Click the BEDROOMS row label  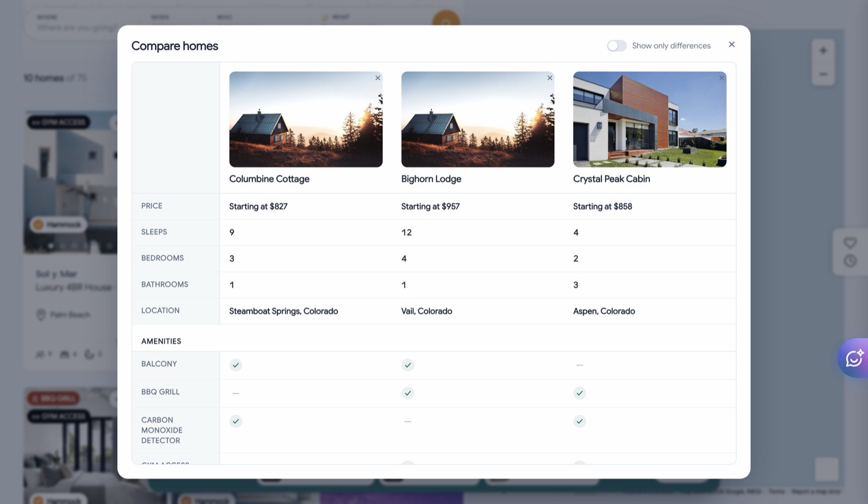(163, 258)
